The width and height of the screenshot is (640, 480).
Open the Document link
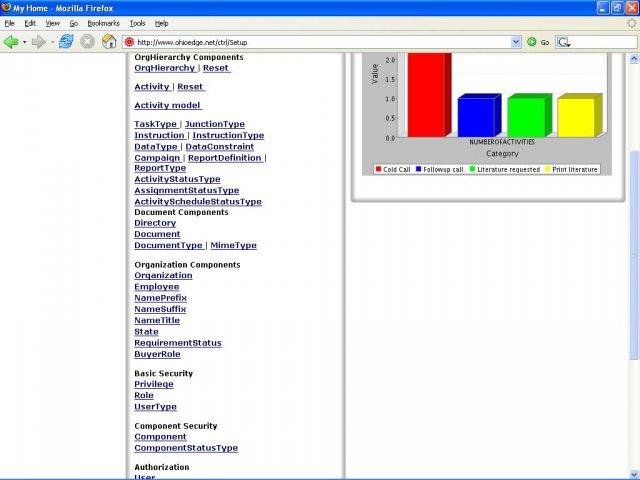point(157,234)
